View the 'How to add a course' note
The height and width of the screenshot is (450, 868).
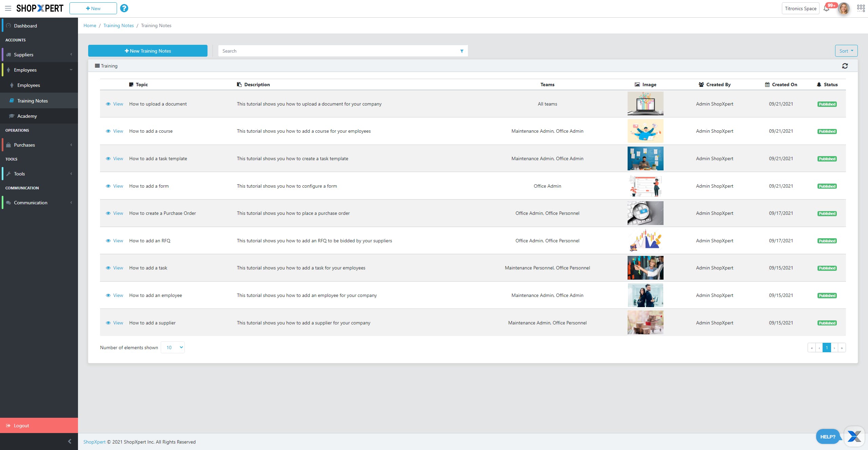[118, 131]
